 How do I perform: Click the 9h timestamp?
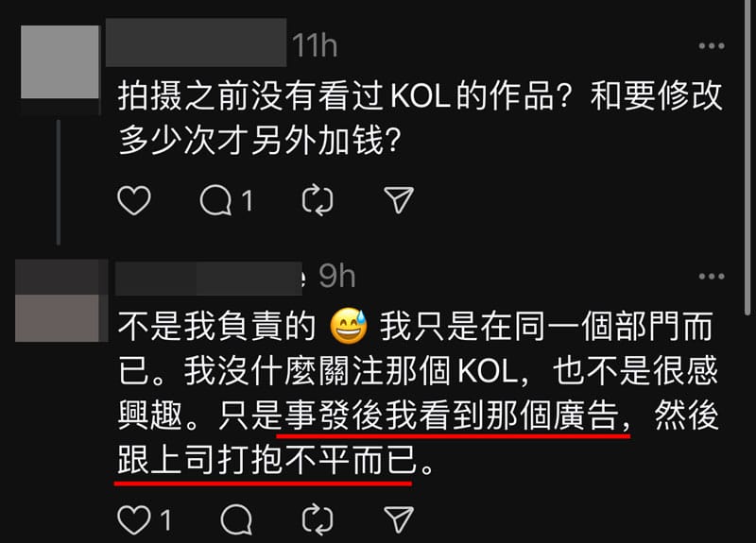point(336,277)
